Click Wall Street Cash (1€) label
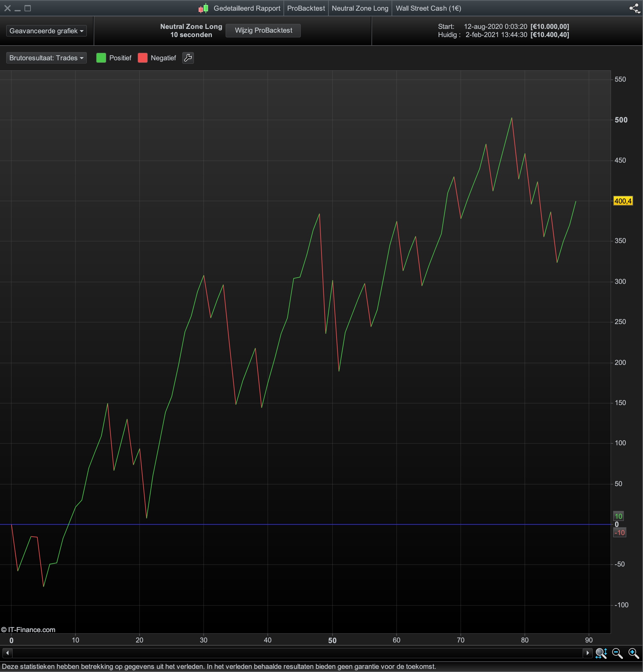 pos(428,8)
